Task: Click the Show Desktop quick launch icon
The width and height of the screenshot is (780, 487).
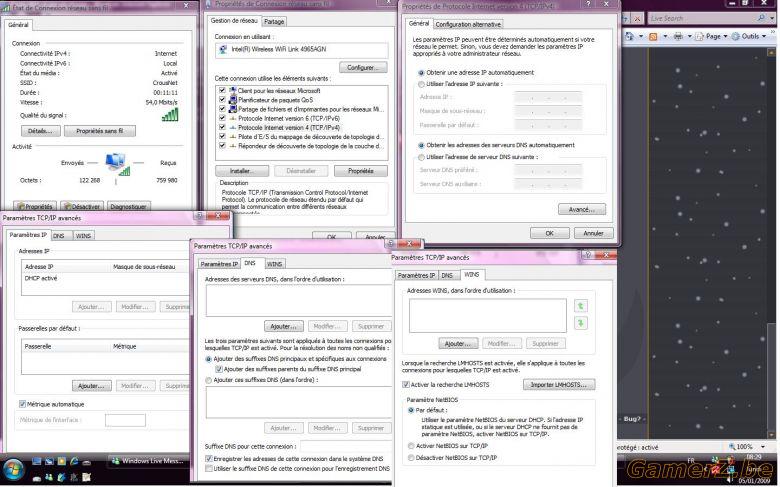Action: point(37,461)
